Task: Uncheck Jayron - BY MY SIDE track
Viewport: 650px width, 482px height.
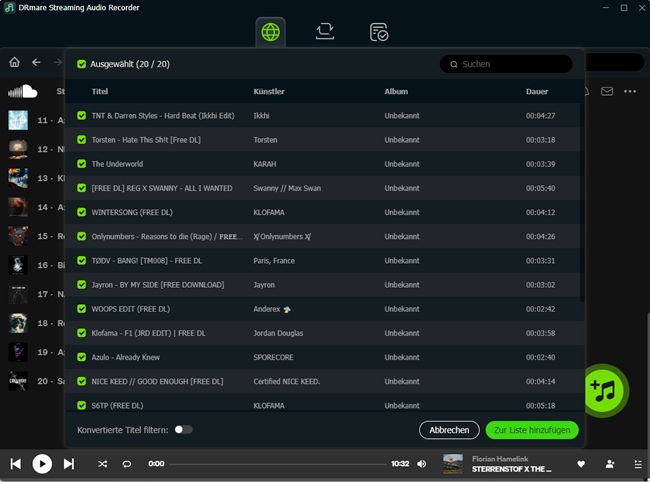Action: (x=82, y=285)
